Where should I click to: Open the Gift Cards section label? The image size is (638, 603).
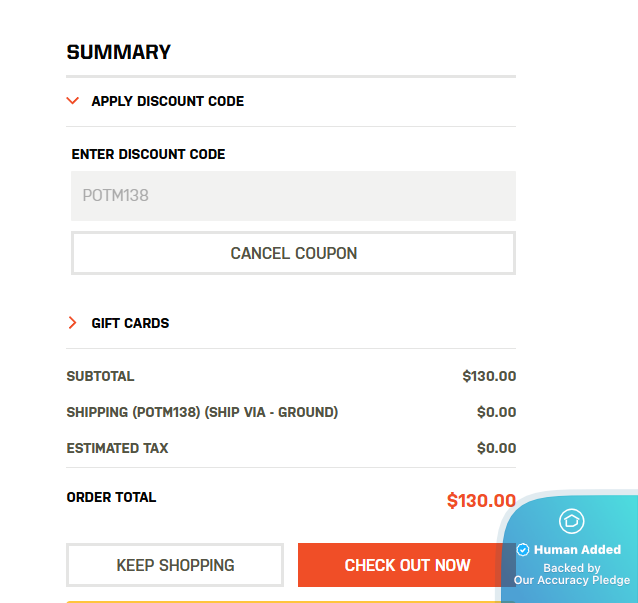coord(130,323)
